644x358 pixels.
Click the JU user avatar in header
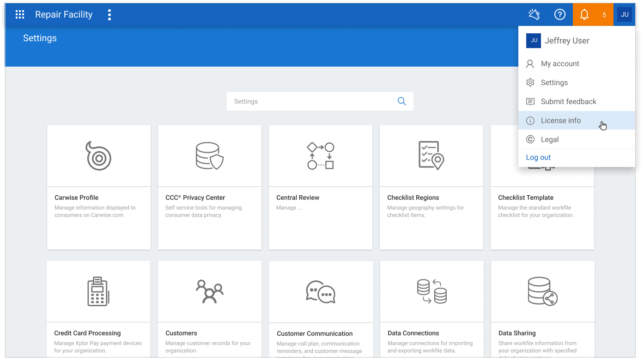pos(625,15)
